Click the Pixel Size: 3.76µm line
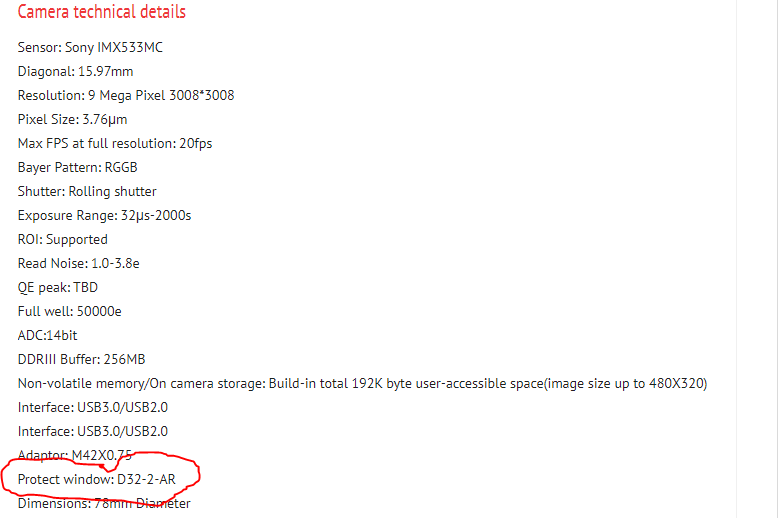 [x=72, y=119]
